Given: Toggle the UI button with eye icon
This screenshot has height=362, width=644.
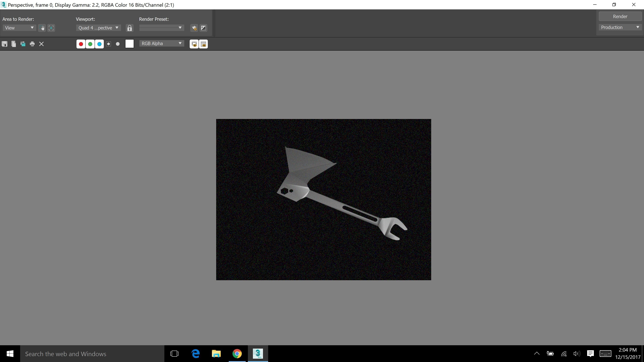Looking at the screenshot, I should 203,44.
